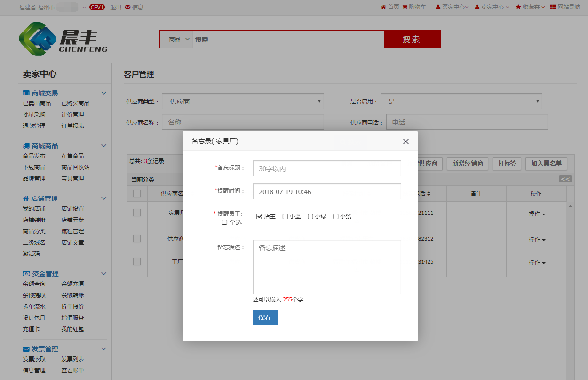Screen dimensions: 588x380
Task: Click the double-arrow collapse icon
Action: click(565, 179)
